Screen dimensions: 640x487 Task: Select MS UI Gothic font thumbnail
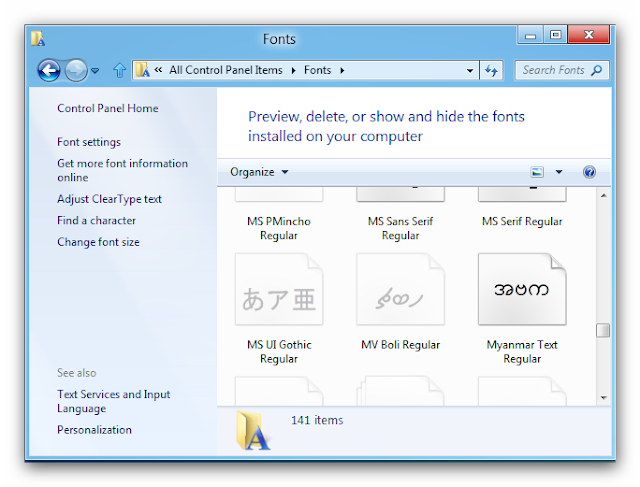(279, 289)
